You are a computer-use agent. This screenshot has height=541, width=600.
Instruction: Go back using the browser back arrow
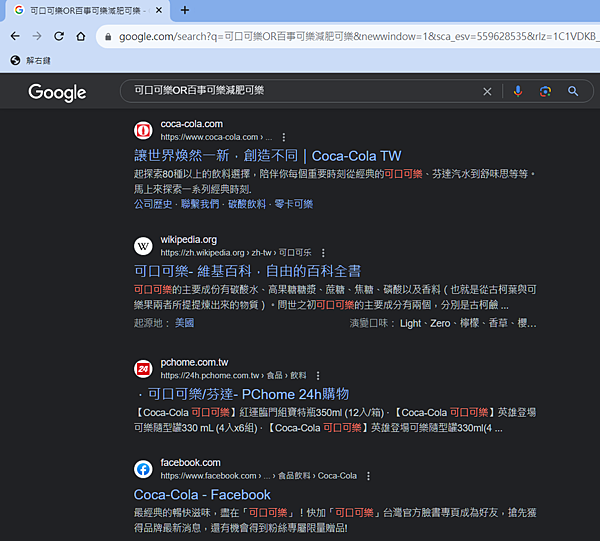pos(15,36)
